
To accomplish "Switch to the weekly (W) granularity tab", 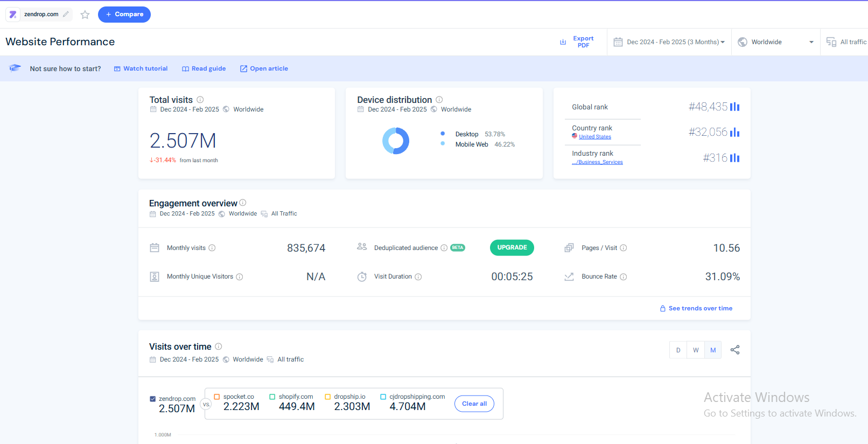I will click(696, 350).
